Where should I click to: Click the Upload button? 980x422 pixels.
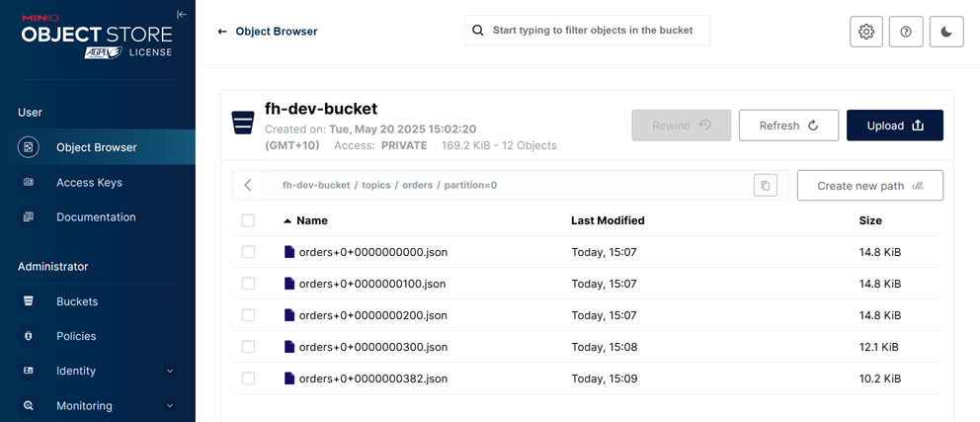895,126
